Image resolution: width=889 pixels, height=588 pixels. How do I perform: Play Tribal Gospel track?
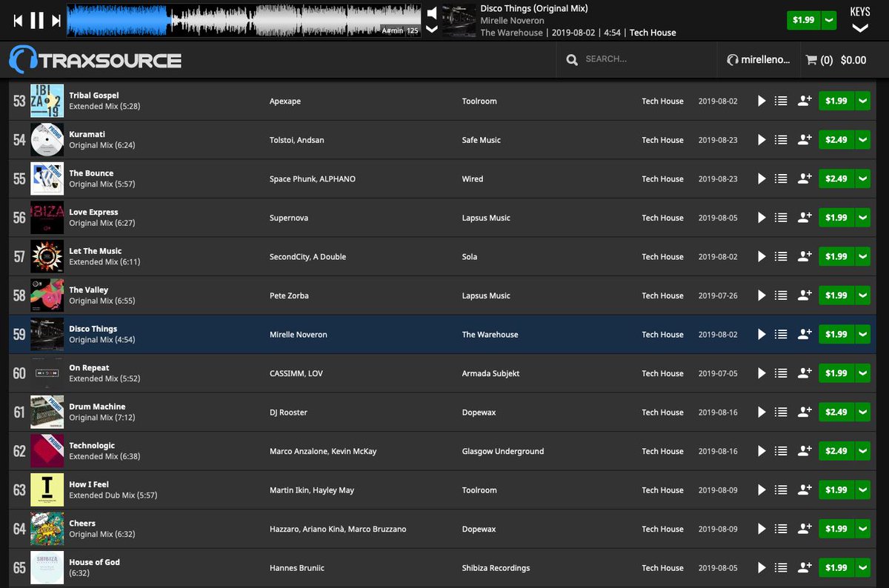pos(762,101)
